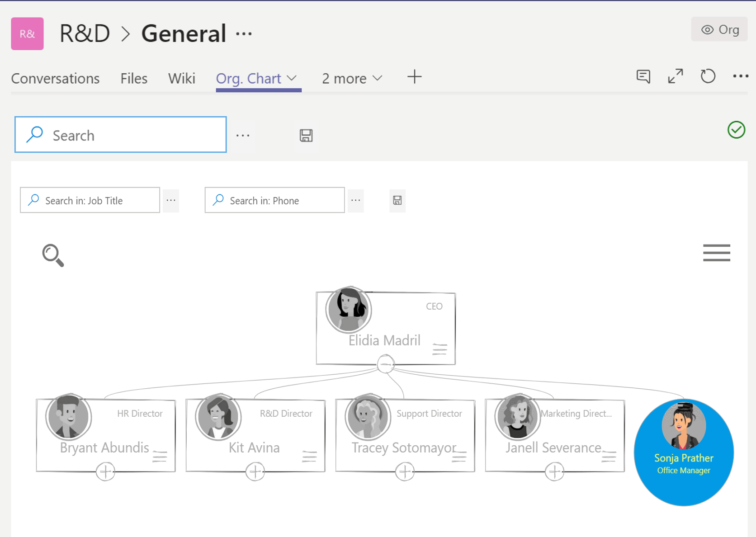This screenshot has width=756, height=537.
Task: Refresh the Org Chart tab
Action: [708, 77]
